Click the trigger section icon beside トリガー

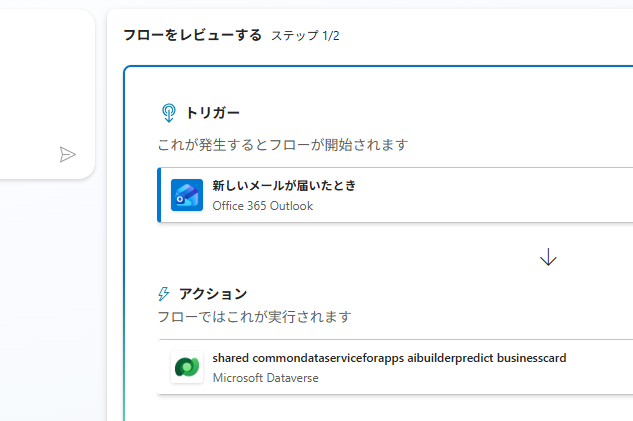point(168,112)
